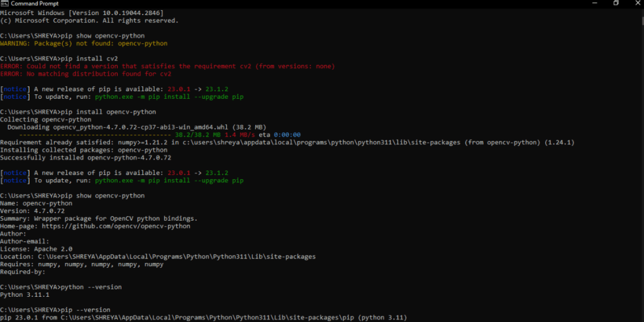Click "(c) Microsoft Corporation. All rights reserved." line
This screenshot has width=644, height=322.
(89, 20)
